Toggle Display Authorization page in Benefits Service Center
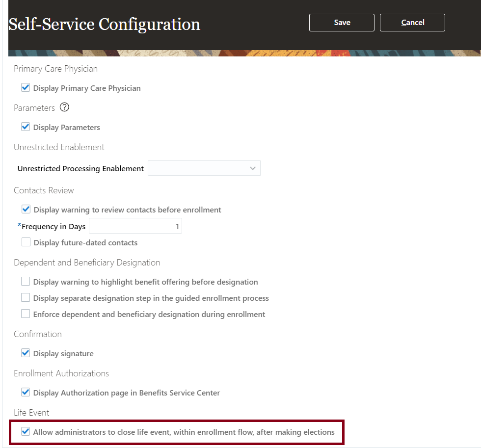The height and width of the screenshot is (448, 481). point(26,393)
